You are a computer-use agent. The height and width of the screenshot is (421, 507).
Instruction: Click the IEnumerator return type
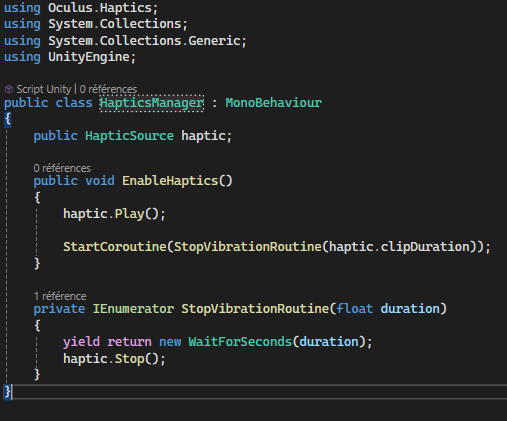(x=133, y=309)
